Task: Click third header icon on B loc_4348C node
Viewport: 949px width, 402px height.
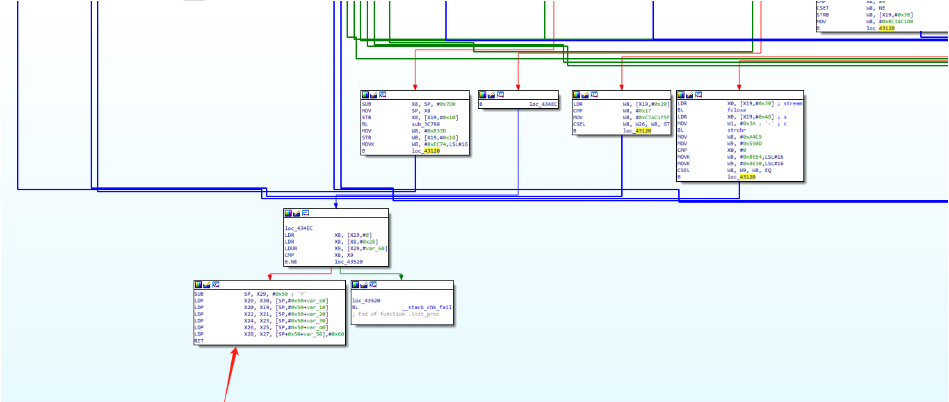Action: [499, 95]
